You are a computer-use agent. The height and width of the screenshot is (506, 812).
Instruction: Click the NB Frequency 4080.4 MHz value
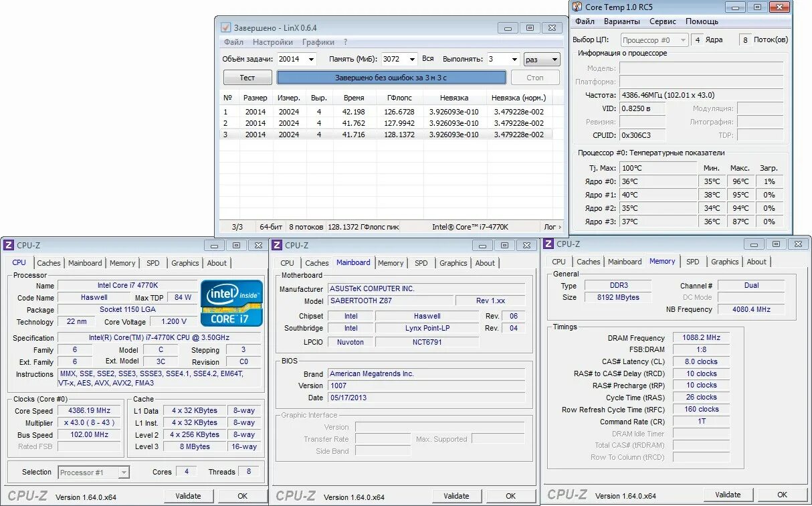pos(751,309)
